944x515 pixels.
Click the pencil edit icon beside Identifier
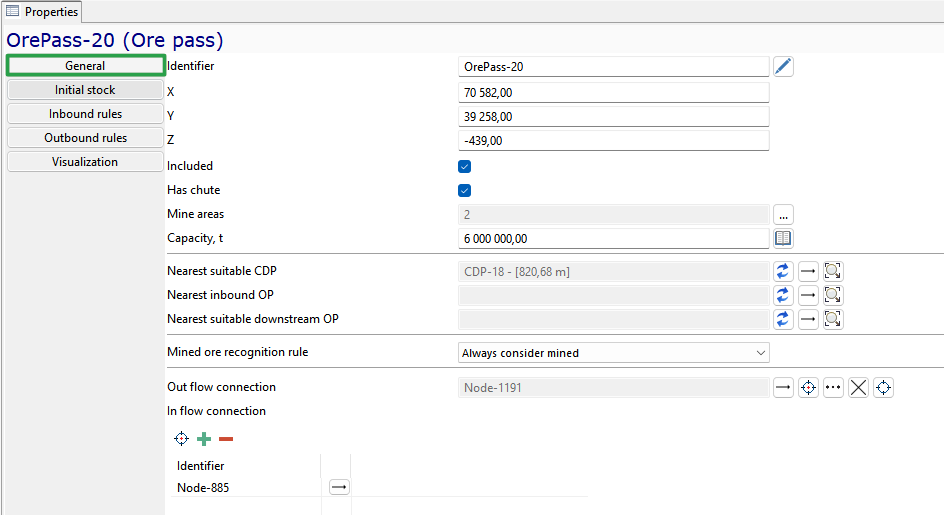[x=783, y=66]
